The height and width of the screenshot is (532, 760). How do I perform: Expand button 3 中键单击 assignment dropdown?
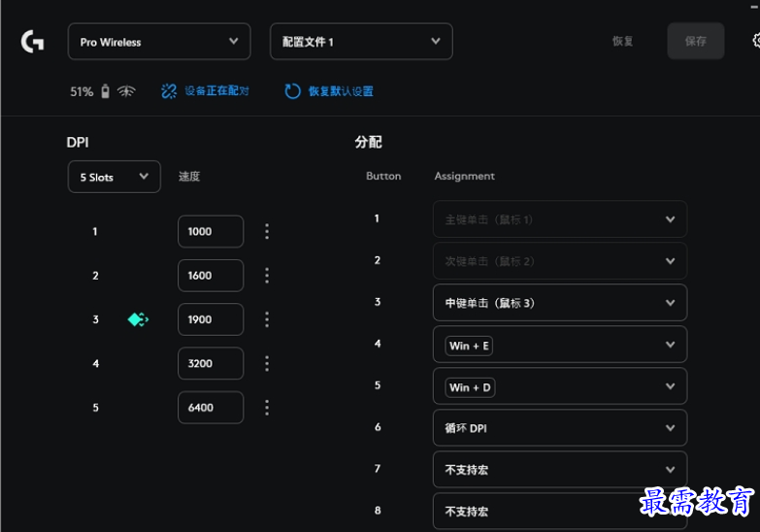click(560, 303)
